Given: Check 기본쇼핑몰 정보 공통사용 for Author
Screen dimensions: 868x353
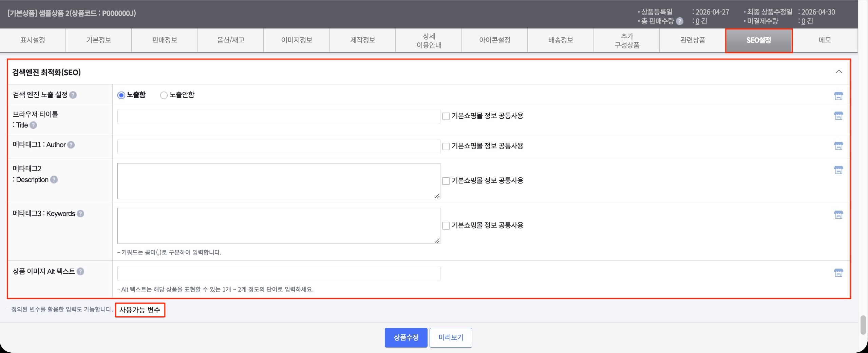Looking at the screenshot, I should point(446,146).
